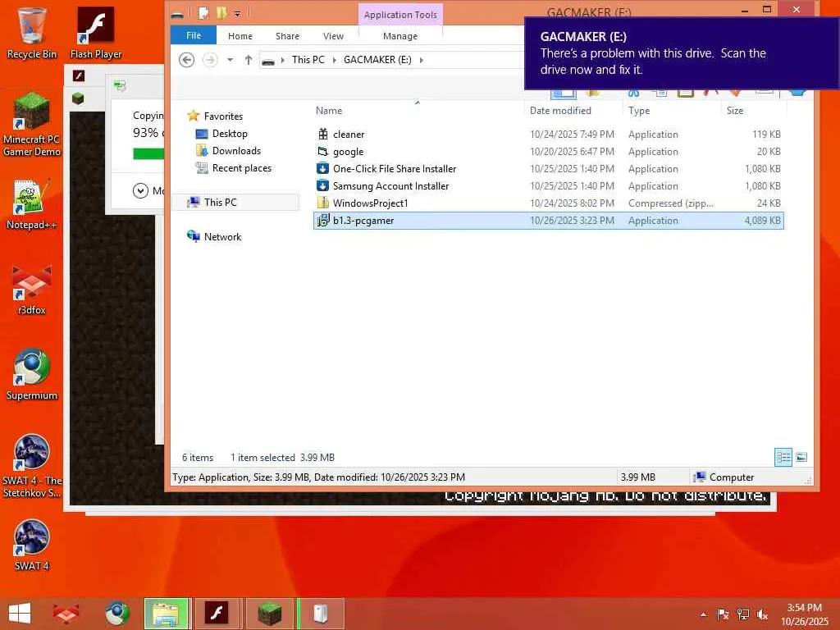This screenshot has width=840, height=630.
Task: Open Action Center flag tray icon
Action: 723,614
